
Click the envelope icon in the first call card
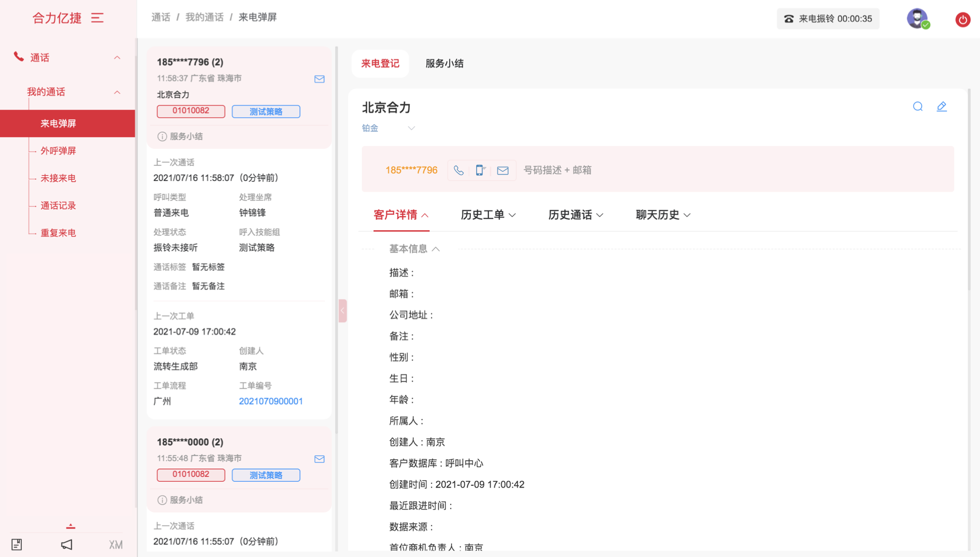click(x=319, y=79)
